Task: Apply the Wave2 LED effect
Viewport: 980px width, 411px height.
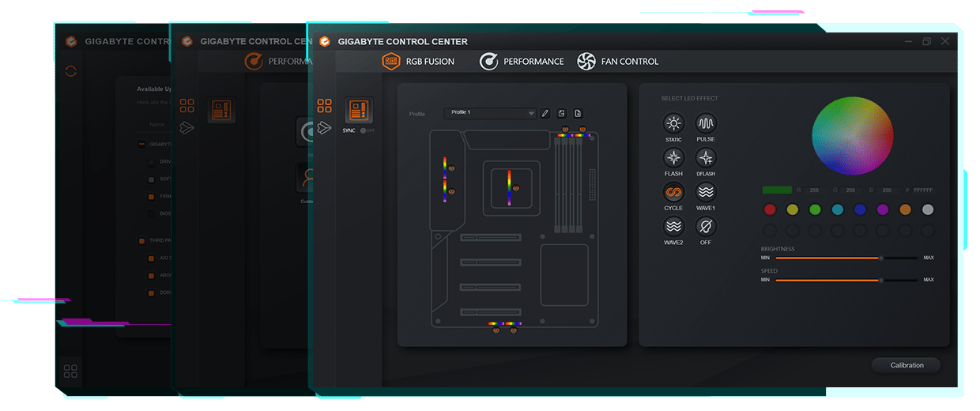Action: [x=673, y=227]
